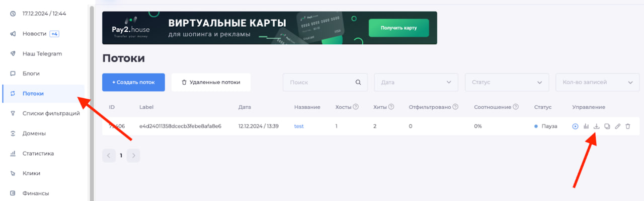This screenshot has width=644, height=201.
Task: Click the help icon next to Хиты
Action: [x=391, y=107]
